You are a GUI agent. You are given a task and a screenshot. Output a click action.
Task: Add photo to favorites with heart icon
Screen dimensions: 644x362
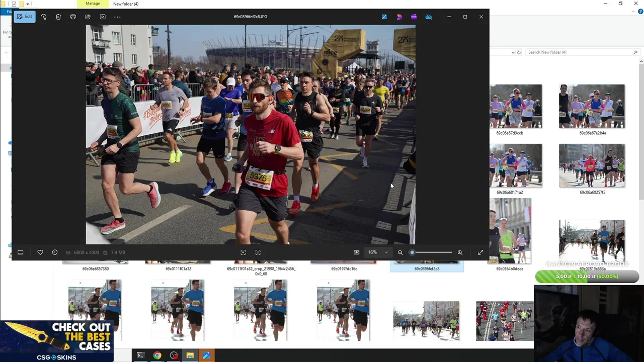(x=40, y=252)
